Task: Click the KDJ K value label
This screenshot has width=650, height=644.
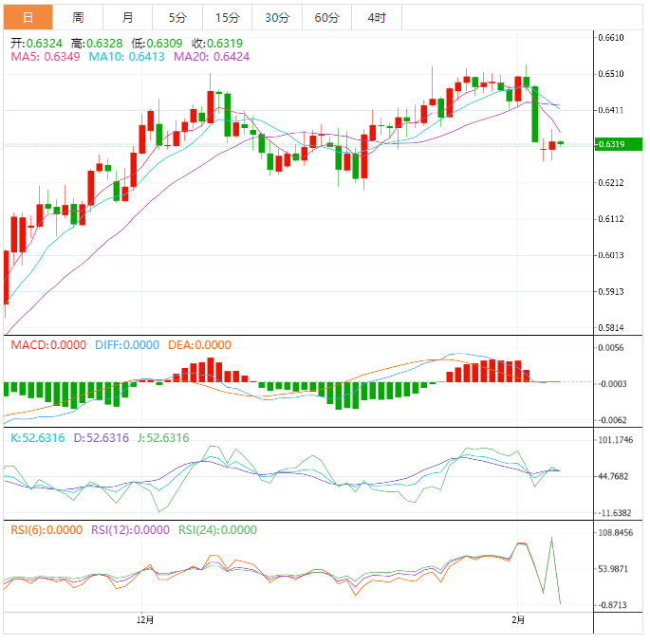Action: [38, 438]
